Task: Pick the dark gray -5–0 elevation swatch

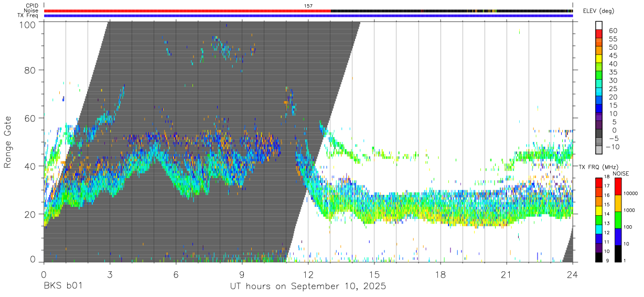Action: pos(598,134)
